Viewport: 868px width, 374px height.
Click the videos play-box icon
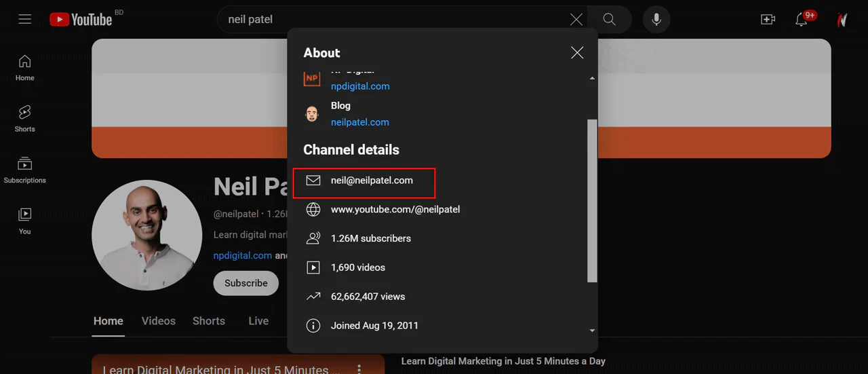313,267
